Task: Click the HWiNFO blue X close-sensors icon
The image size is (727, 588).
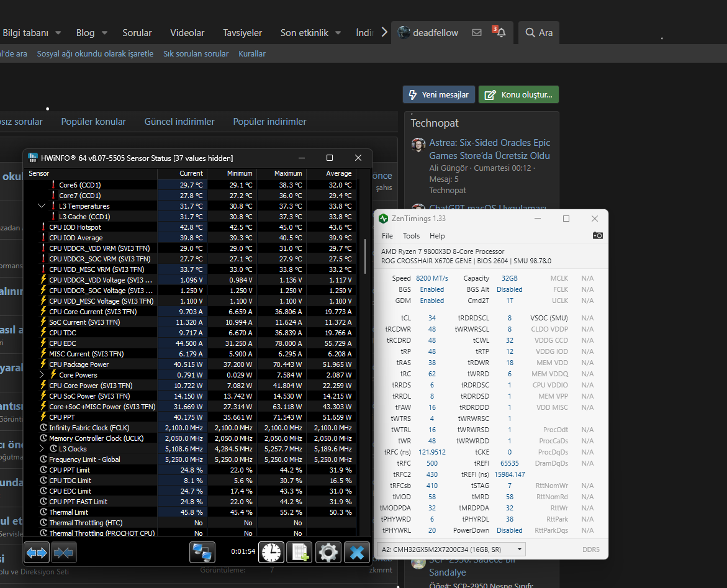Action: 357,552
